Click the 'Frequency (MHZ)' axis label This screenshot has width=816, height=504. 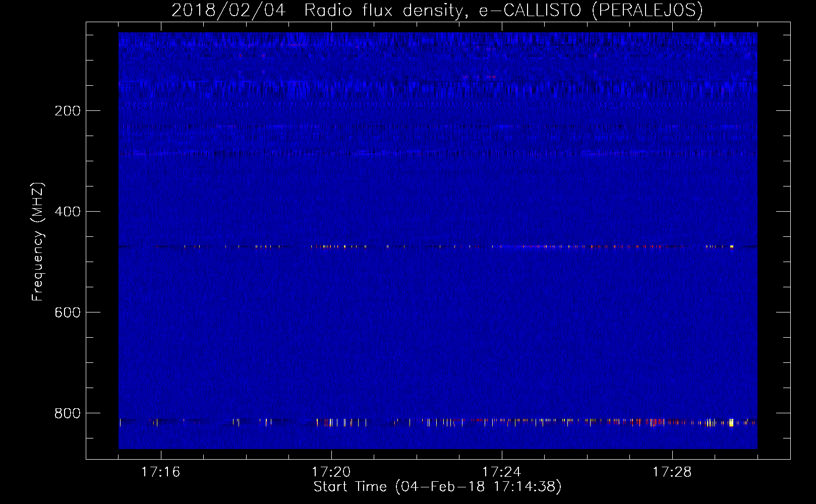click(38, 242)
